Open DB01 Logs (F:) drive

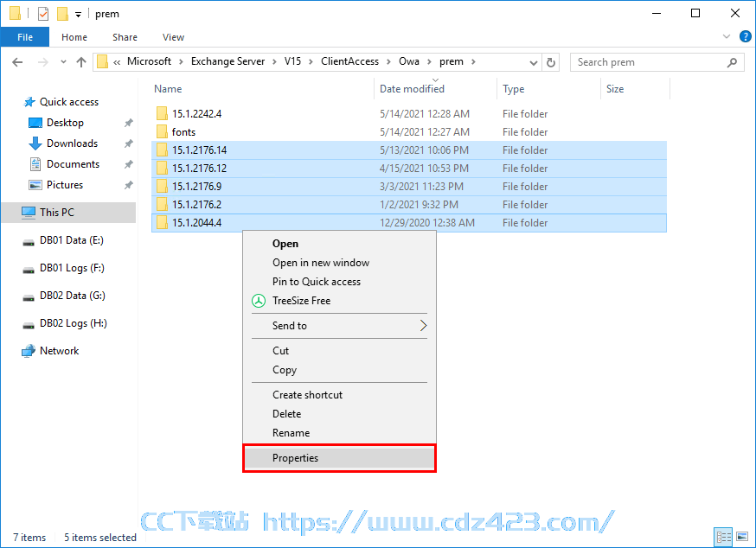tap(72, 267)
